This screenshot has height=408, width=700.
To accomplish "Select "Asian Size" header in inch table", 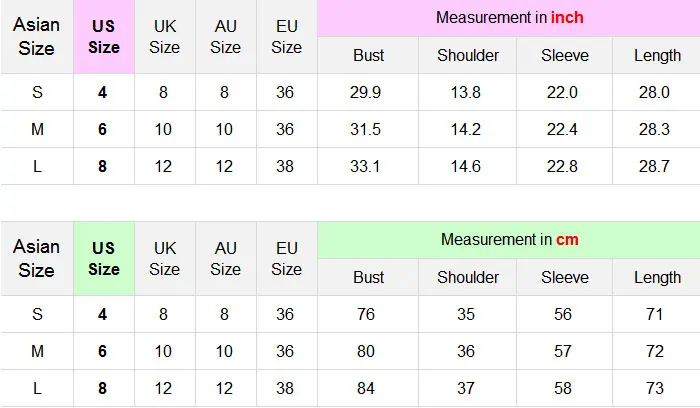I will tap(37, 37).
